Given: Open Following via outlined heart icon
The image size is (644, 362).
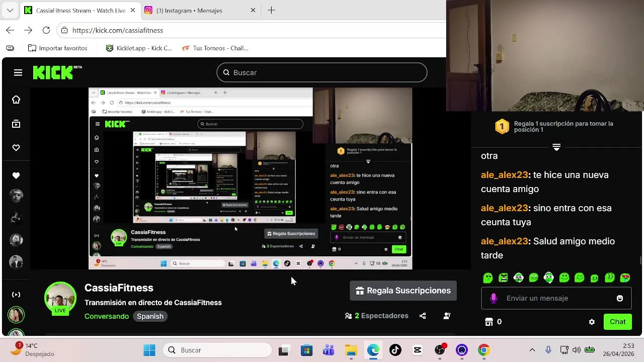Looking at the screenshot, I should pyautogui.click(x=16, y=148).
